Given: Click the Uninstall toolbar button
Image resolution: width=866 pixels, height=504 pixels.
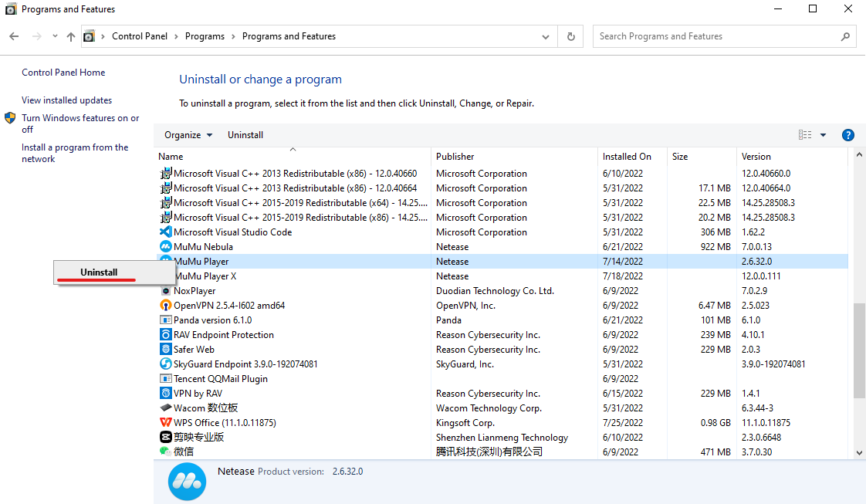Looking at the screenshot, I should click(245, 135).
